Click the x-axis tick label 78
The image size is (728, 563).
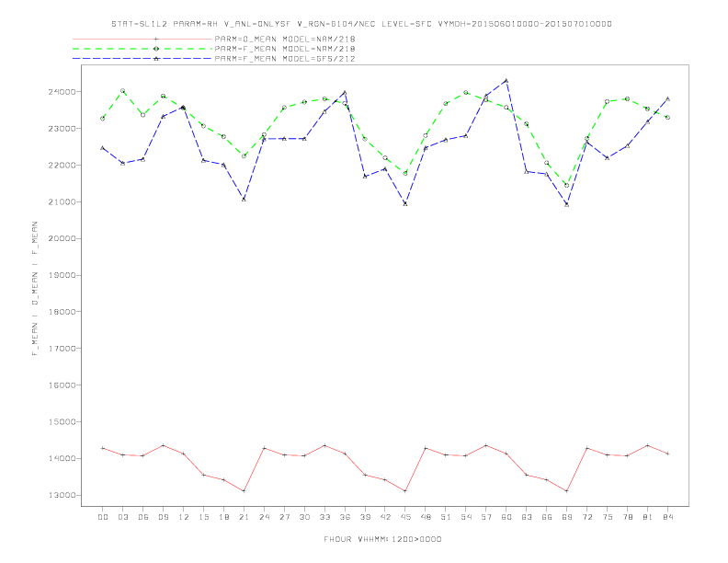[628, 517]
